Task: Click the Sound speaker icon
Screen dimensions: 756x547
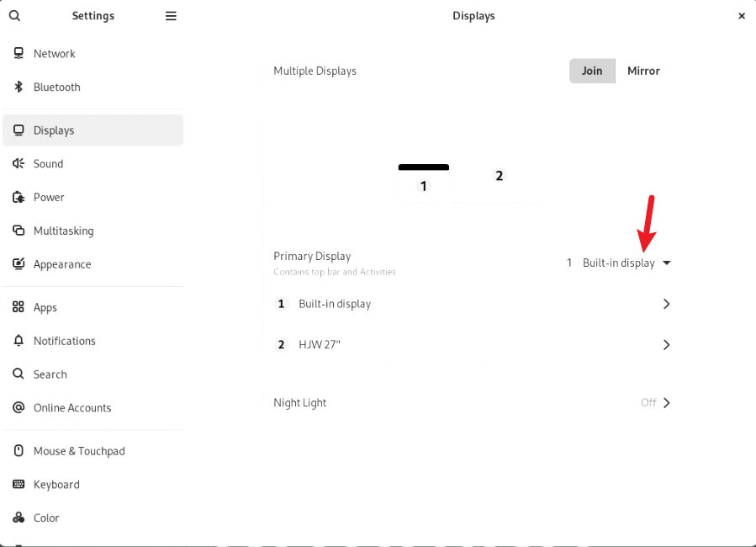Action: tap(19, 164)
